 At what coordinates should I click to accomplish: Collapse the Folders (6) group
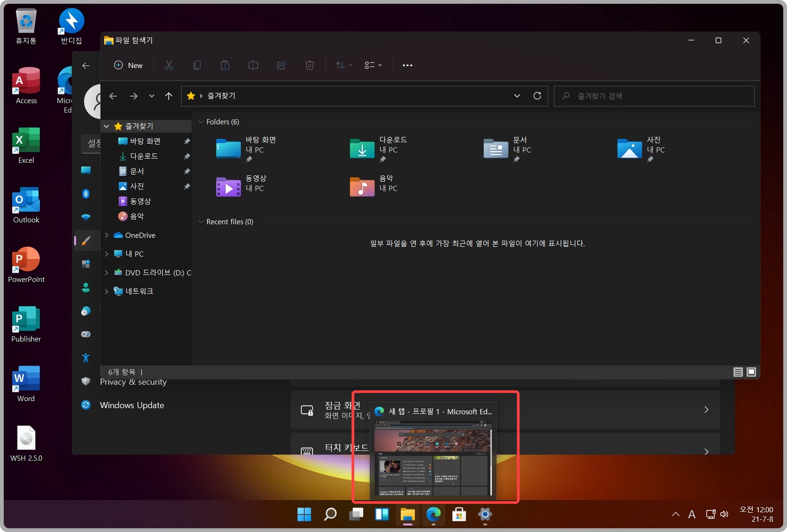coord(201,122)
